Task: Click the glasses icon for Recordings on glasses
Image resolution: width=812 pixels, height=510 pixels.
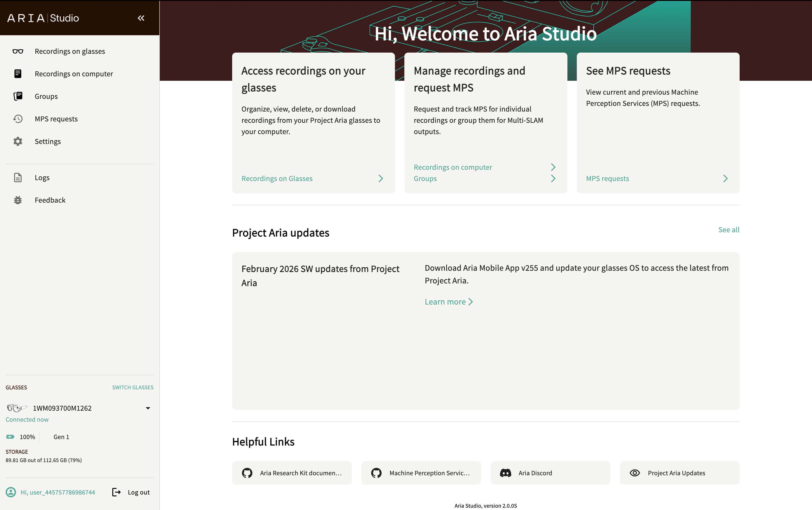Action: (x=18, y=51)
